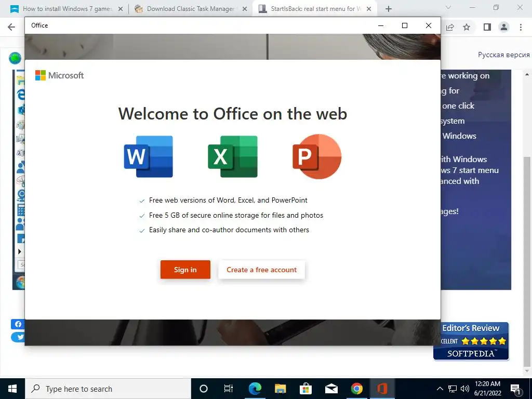Viewport: 532px width, 399px height.
Task: Click the Microsoft logo in the Office window
Action: click(x=59, y=75)
